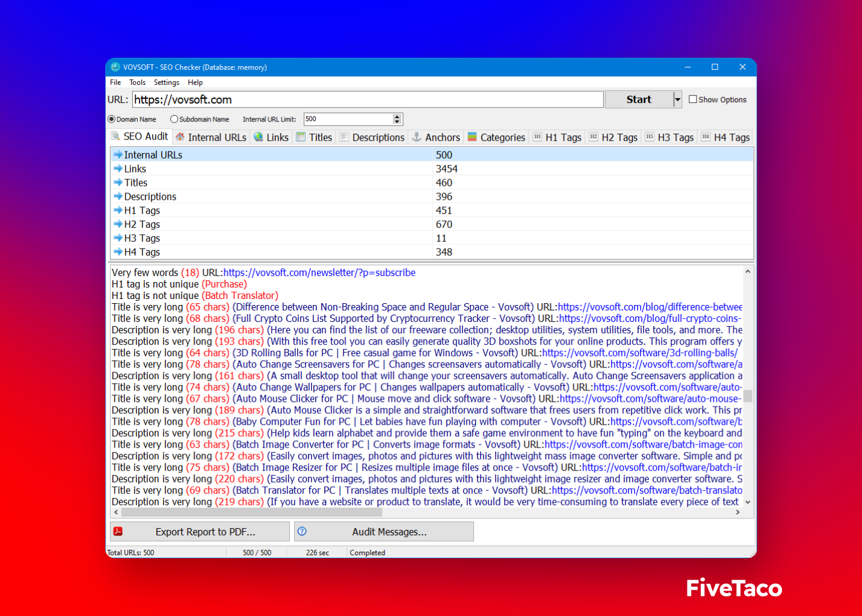Image resolution: width=862 pixels, height=616 pixels.
Task: Click the H2 Tags count value 670
Action: pos(444,224)
